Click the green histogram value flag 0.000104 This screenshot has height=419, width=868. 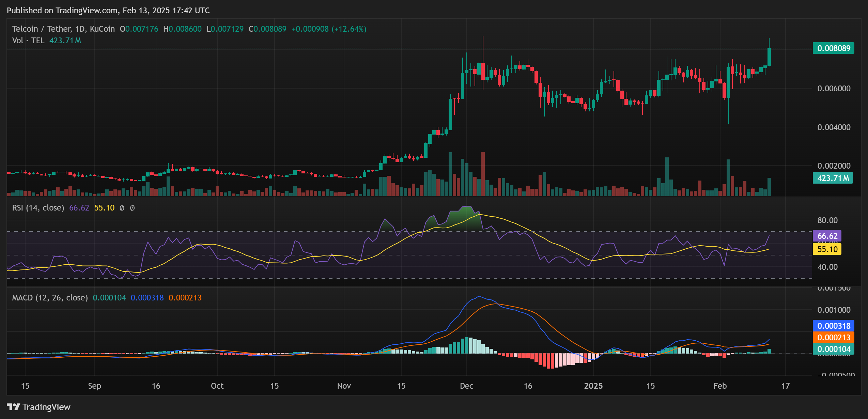click(834, 349)
